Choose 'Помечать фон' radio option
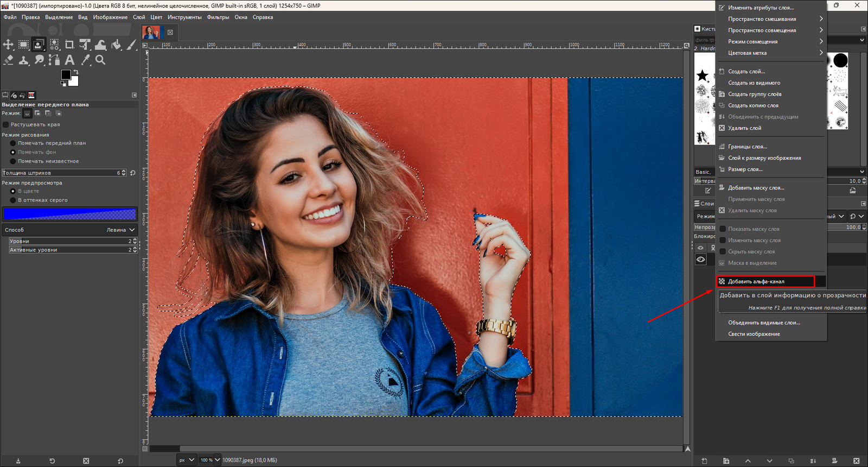Viewport: 868px width, 467px height. click(13, 152)
